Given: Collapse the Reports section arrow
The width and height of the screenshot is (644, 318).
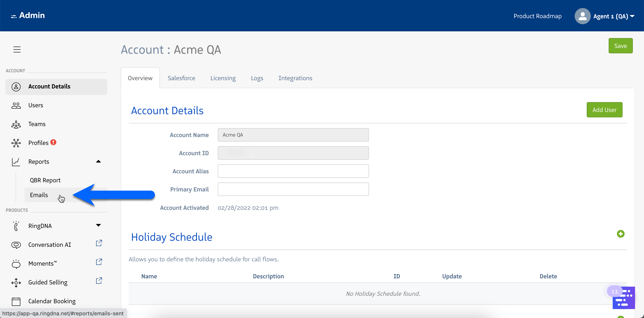Looking at the screenshot, I should (x=98, y=161).
